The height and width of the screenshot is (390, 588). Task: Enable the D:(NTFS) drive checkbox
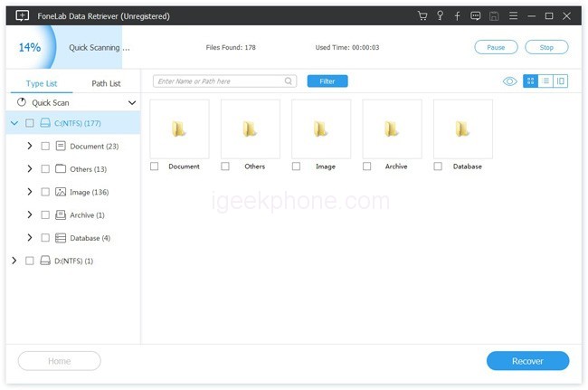pos(30,261)
